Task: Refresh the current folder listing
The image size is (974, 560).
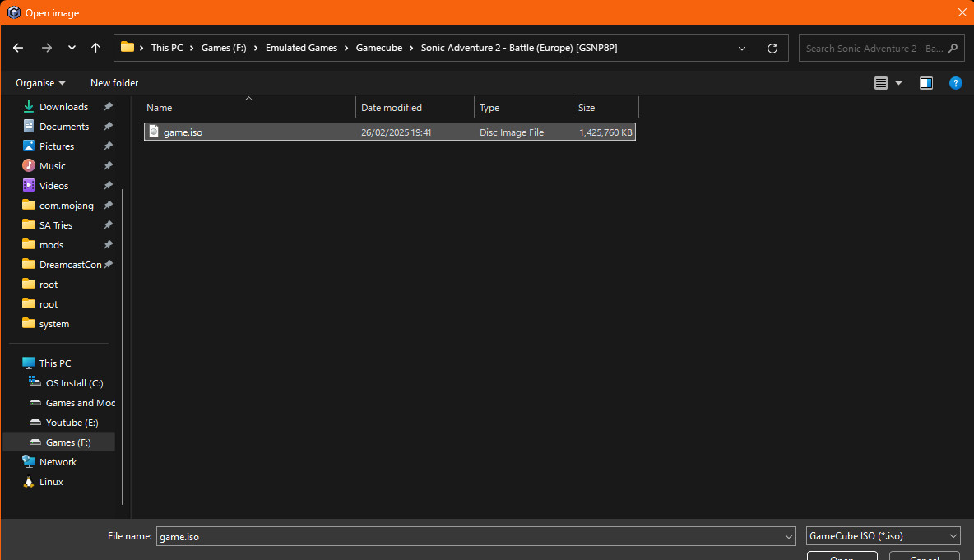Action: pyautogui.click(x=772, y=48)
